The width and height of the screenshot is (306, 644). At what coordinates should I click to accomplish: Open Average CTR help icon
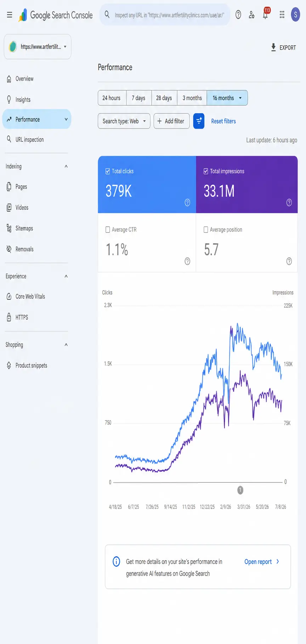point(187,261)
